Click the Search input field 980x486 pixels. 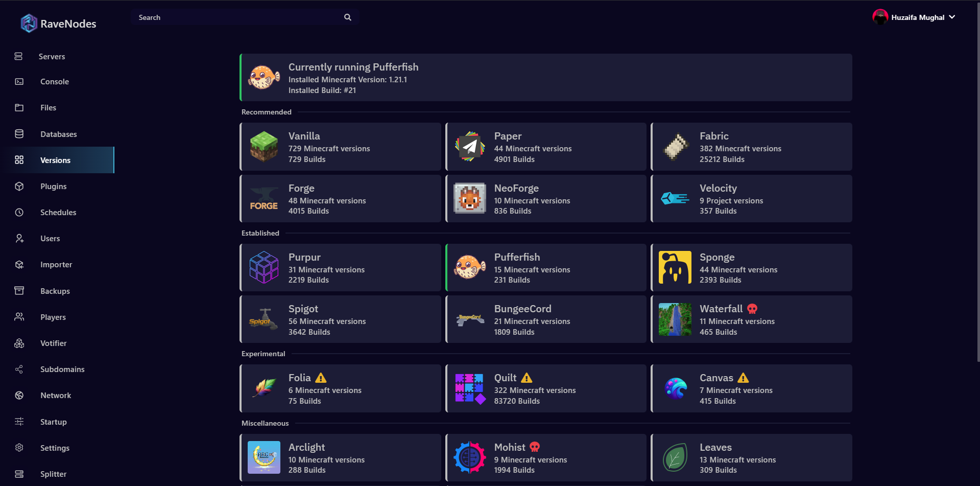245,17
